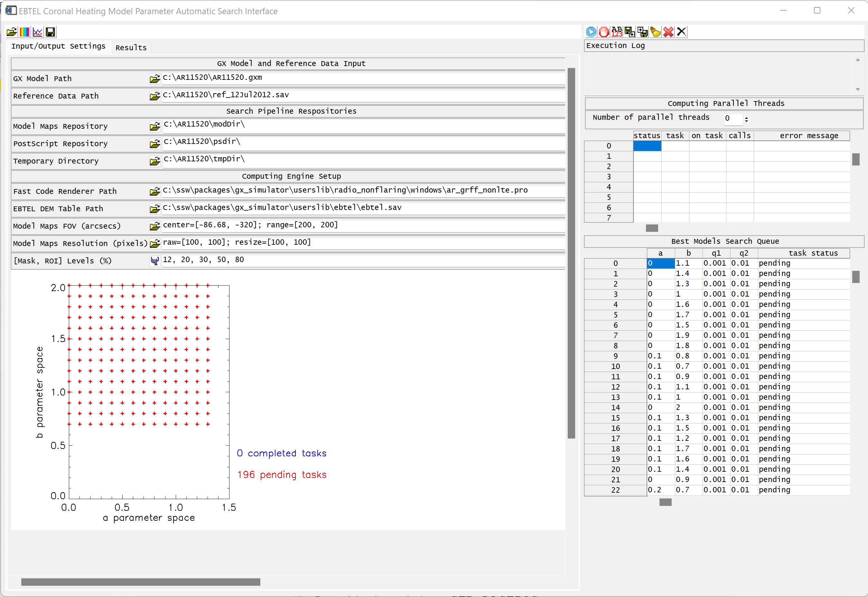Click the Mask ROI Levels histogram icon
868x597 pixels.
155,261
